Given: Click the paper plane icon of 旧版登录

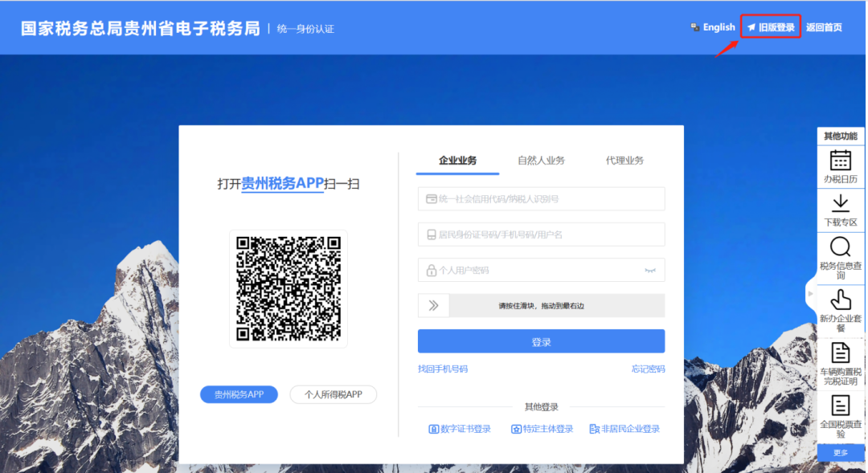Looking at the screenshot, I should pyautogui.click(x=751, y=27).
